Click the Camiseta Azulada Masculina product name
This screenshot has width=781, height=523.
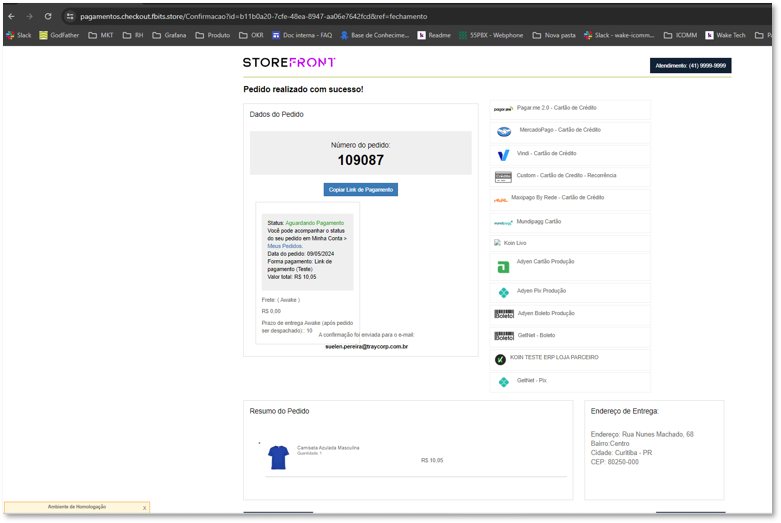(328, 448)
